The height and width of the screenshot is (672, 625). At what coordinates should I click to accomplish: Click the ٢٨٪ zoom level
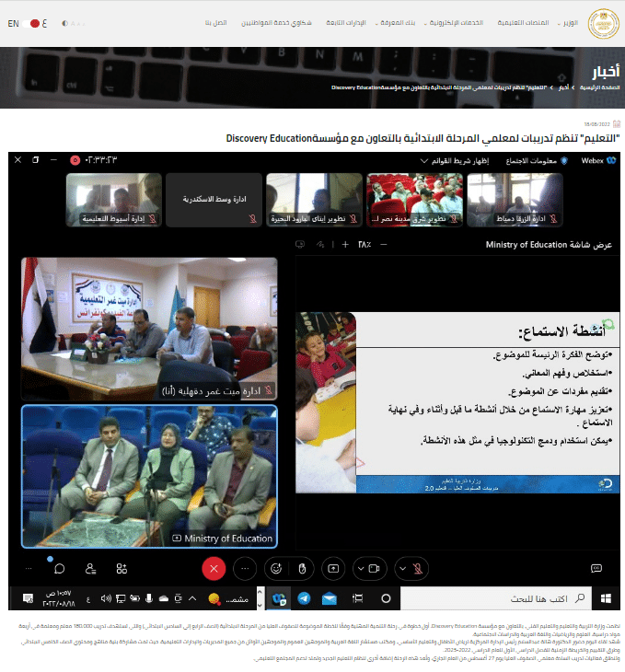tap(365, 244)
